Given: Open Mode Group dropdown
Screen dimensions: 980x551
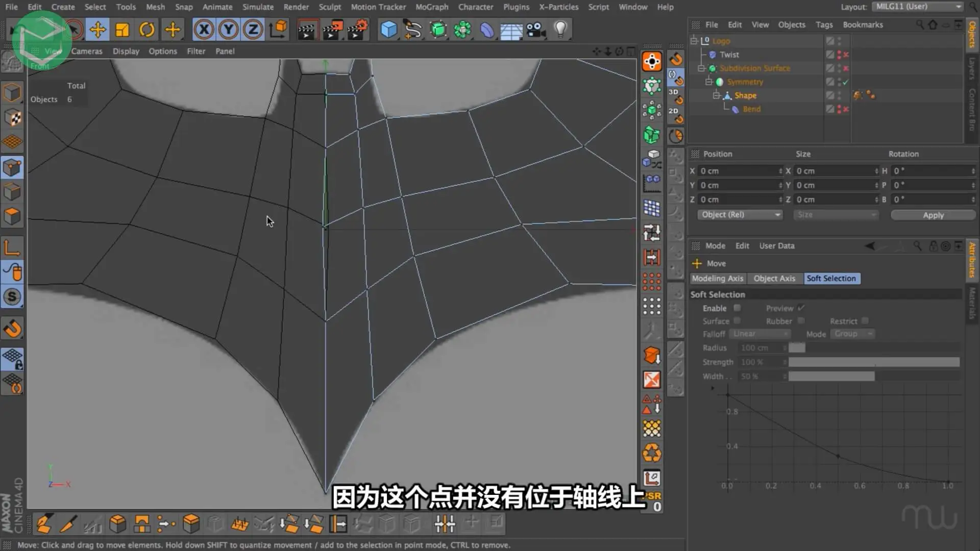Looking at the screenshot, I should pos(852,334).
